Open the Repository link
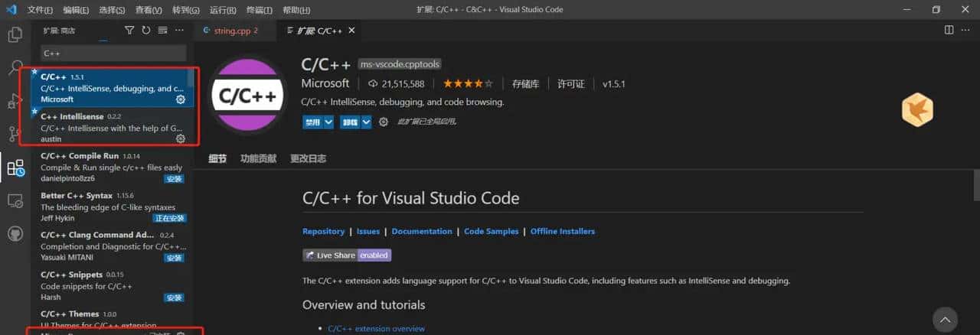The image size is (980, 335). click(x=323, y=231)
